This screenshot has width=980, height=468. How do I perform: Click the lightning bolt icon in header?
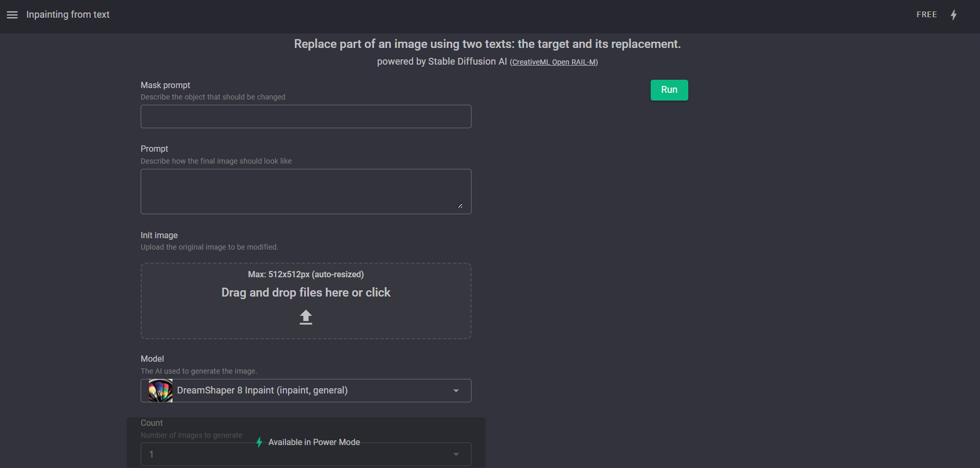point(953,15)
